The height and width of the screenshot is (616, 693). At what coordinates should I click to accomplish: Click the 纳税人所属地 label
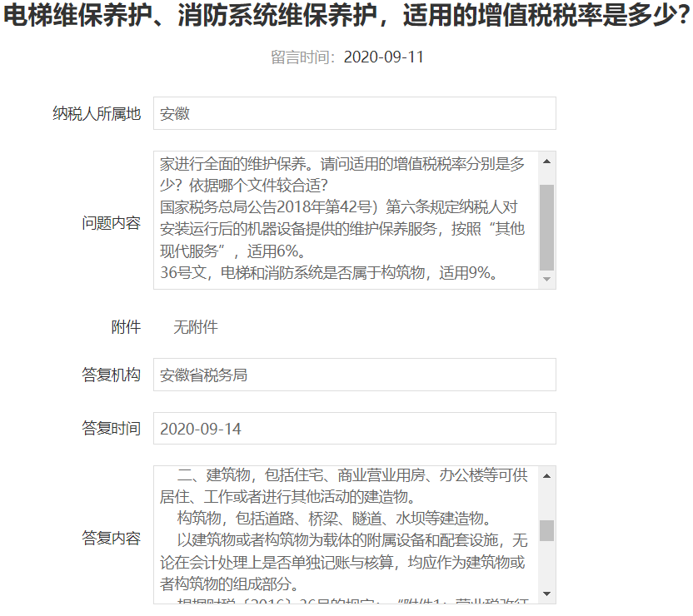point(97,114)
